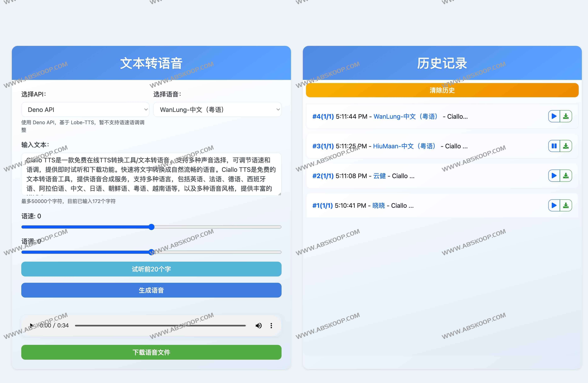Click 生成语音 generate speech button

click(151, 290)
